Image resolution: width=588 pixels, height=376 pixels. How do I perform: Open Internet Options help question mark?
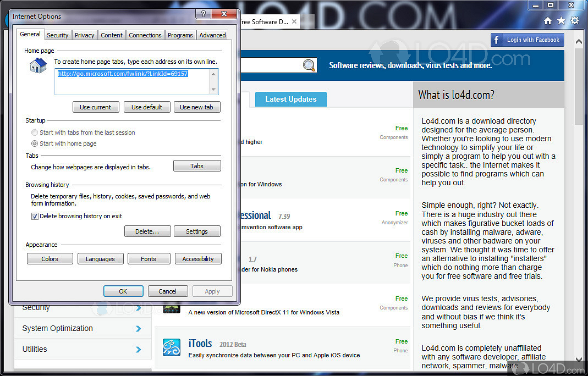pos(204,14)
